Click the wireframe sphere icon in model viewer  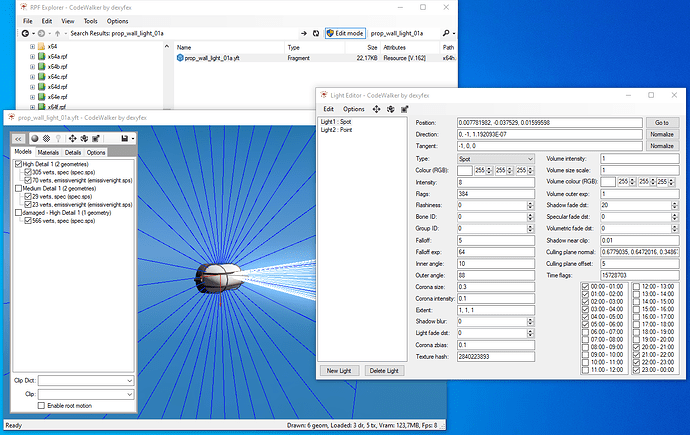[48, 137]
